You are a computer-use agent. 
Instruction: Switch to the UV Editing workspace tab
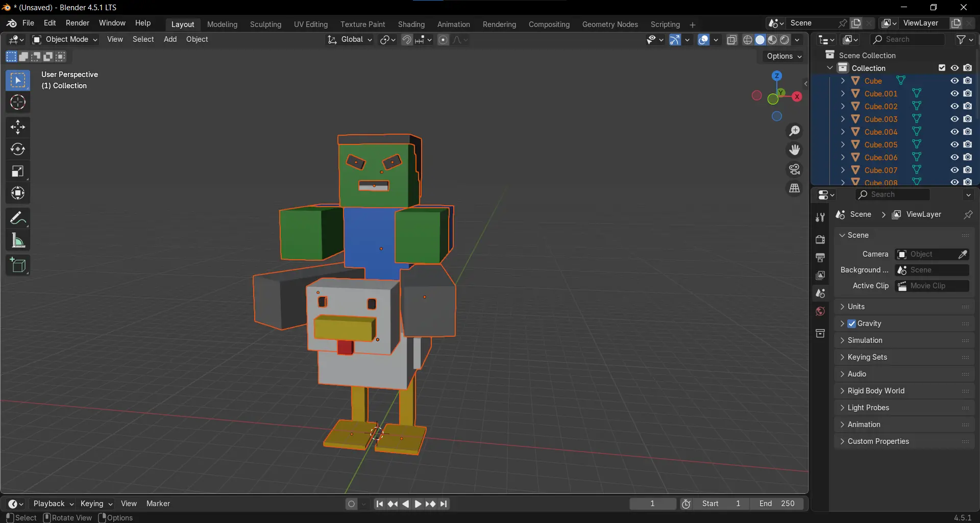[310, 24]
